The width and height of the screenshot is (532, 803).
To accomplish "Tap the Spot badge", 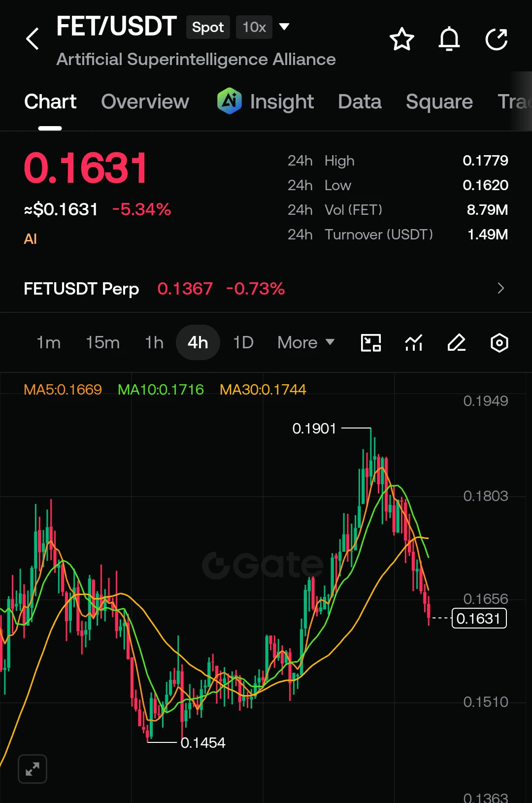I will [x=208, y=27].
